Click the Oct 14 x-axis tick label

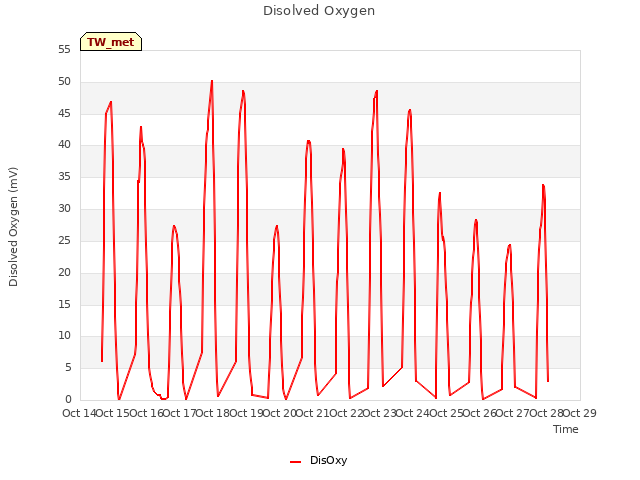pyautogui.click(x=79, y=413)
